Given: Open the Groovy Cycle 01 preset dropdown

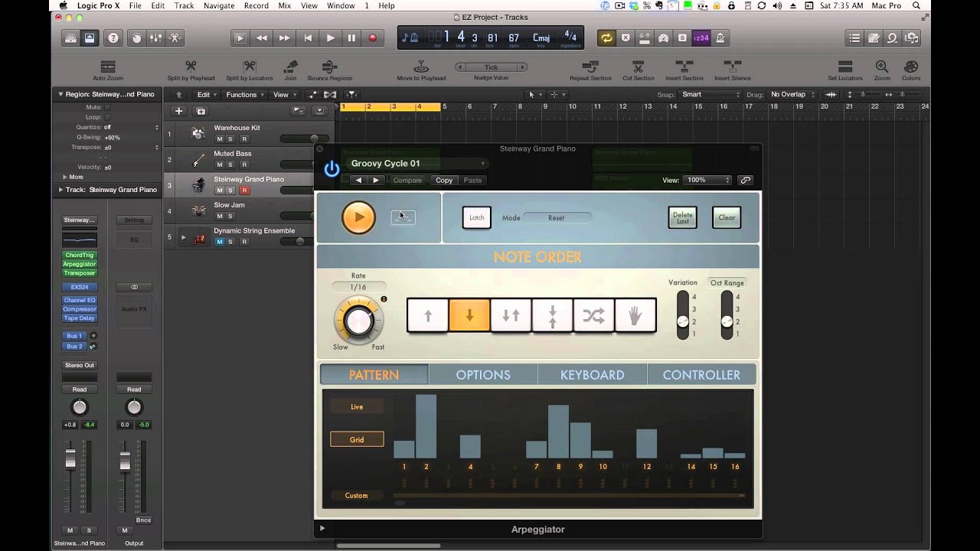Looking at the screenshot, I should [418, 163].
